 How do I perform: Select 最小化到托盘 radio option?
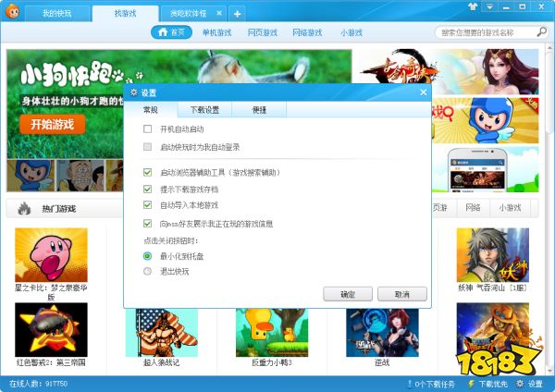click(148, 255)
